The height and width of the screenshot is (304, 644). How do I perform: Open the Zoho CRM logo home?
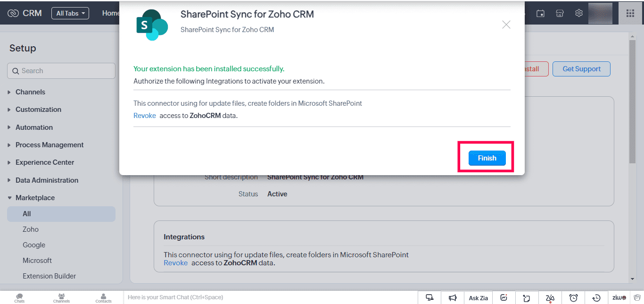(25, 13)
